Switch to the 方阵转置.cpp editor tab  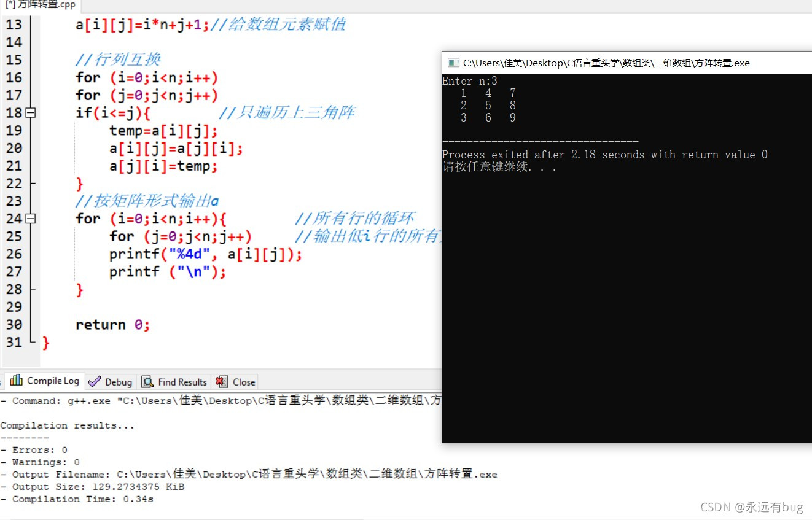(39, 4)
